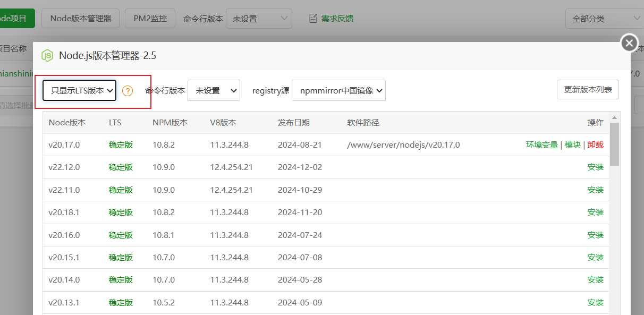The width and height of the screenshot is (644, 315).
Task: Click the date 2024-12-02
Action: pyautogui.click(x=300, y=167)
